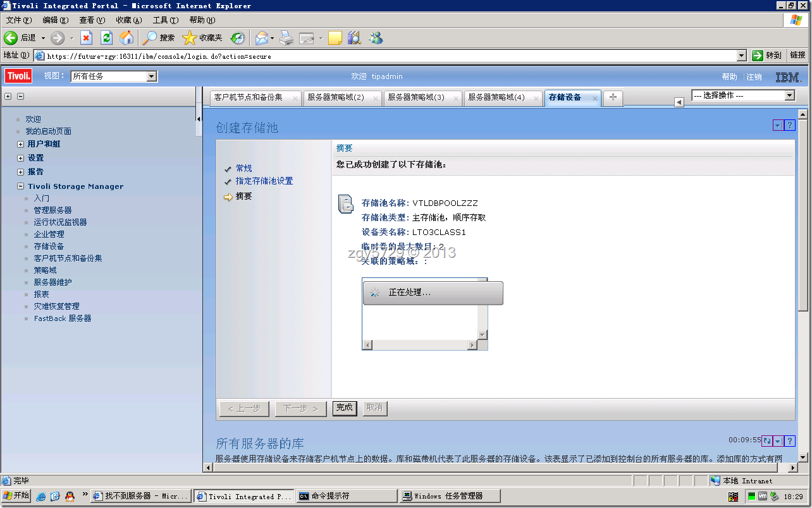The height and width of the screenshot is (508, 812).
Task: Print the page with printer icon
Action: pyautogui.click(x=286, y=38)
